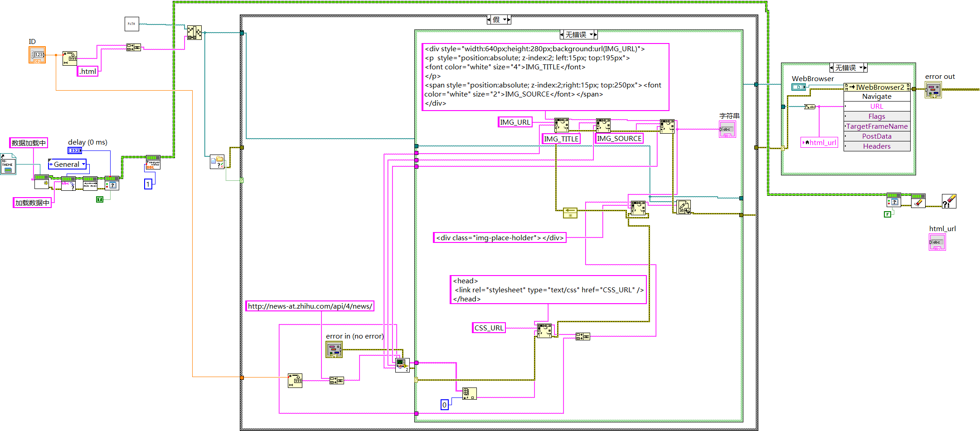Select the numeric constant 0
The width and height of the screenshot is (980, 431).
pyautogui.click(x=445, y=405)
